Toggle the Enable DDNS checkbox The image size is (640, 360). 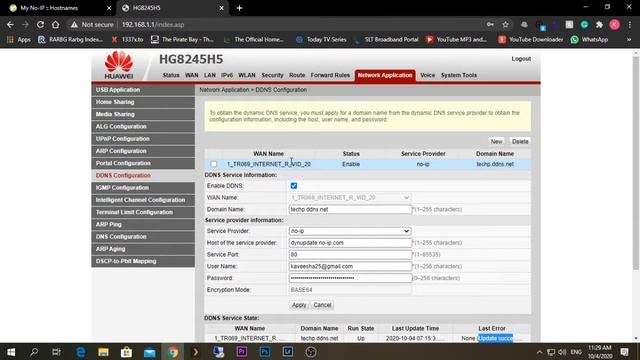point(294,186)
